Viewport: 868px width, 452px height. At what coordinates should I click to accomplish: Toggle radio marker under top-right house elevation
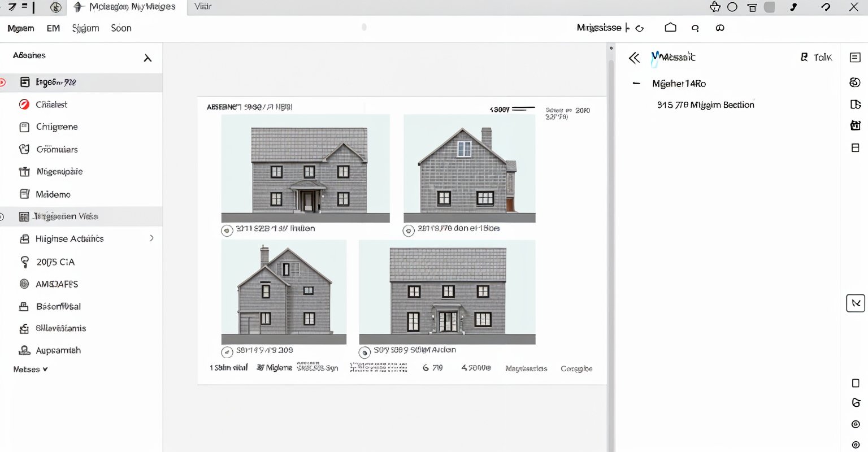pos(409,230)
